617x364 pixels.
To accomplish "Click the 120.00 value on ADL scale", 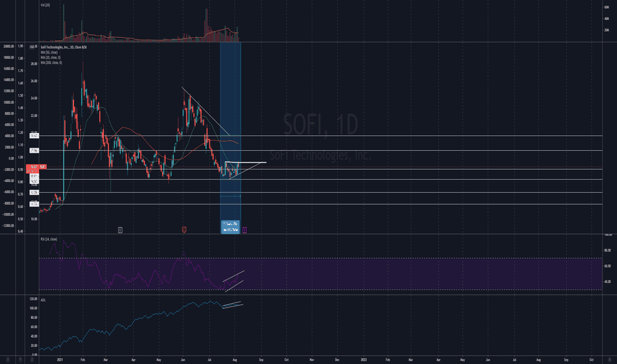I will click(34, 299).
